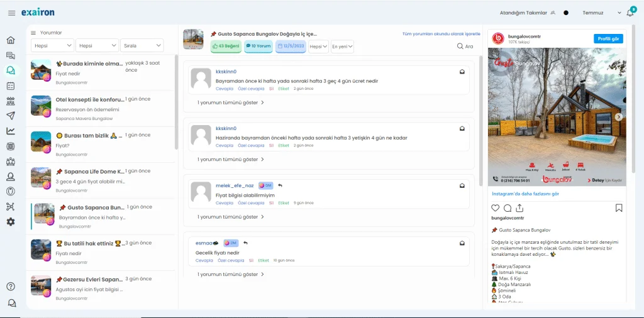644x318 pixels.
Task: Open the hamburger menu next to the exairon logo
Action: [x=11, y=13]
